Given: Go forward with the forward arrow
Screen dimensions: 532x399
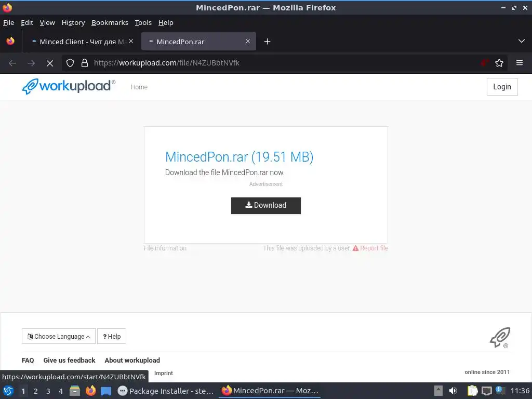Looking at the screenshot, I should [x=31, y=63].
